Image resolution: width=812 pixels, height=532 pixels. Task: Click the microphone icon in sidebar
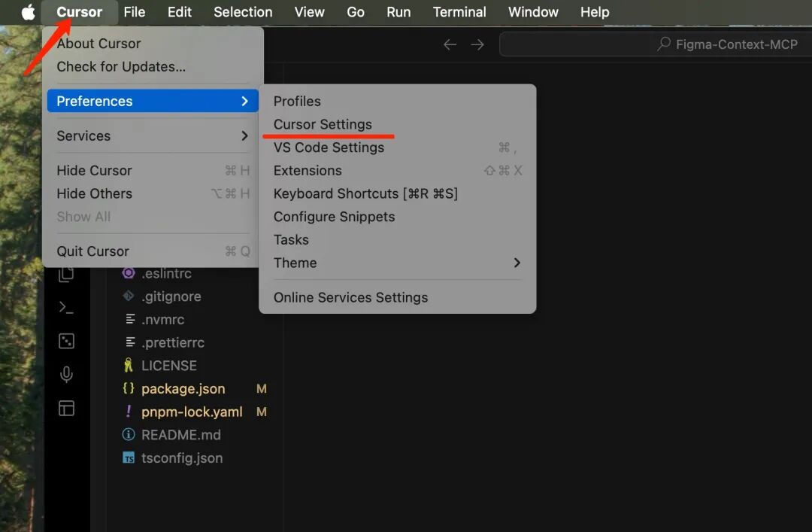tap(66, 374)
